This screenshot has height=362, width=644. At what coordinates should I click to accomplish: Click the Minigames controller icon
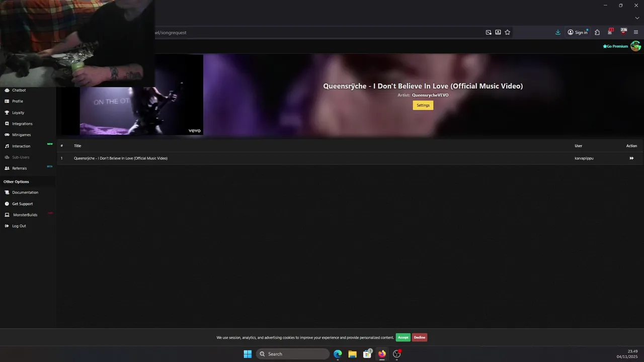point(7,135)
